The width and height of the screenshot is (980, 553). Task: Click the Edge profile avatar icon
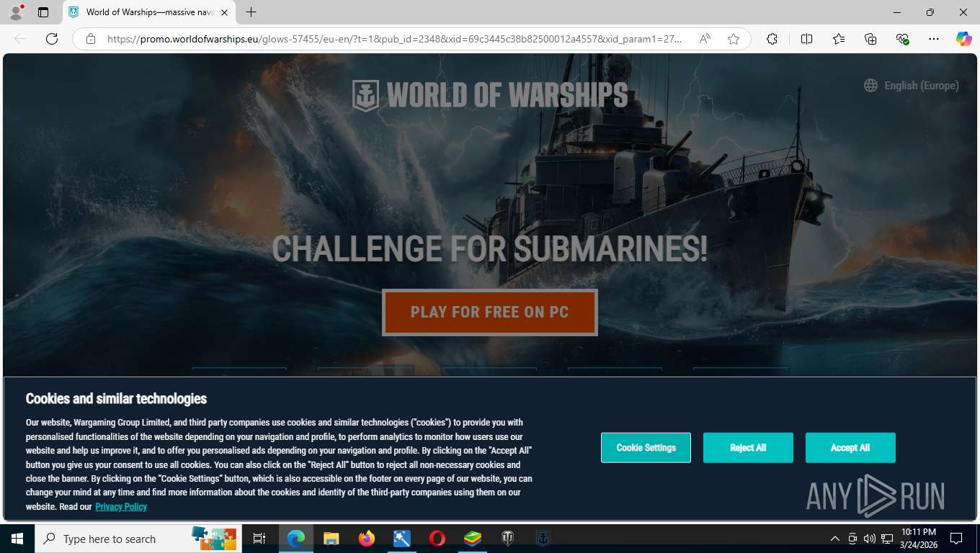click(x=16, y=12)
